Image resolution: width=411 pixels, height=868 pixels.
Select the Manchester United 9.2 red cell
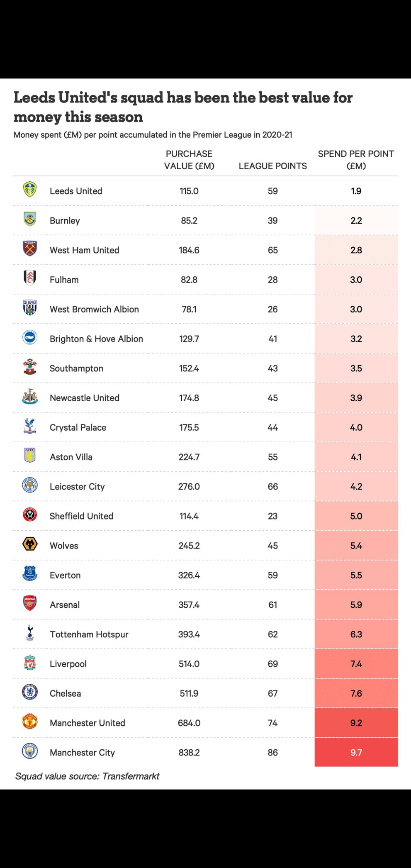click(x=356, y=723)
